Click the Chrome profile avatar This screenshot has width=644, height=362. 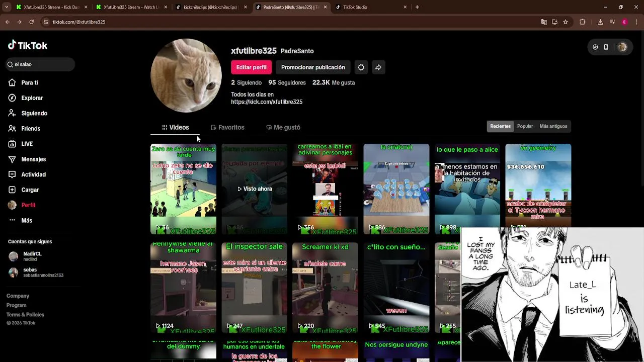pyautogui.click(x=624, y=22)
